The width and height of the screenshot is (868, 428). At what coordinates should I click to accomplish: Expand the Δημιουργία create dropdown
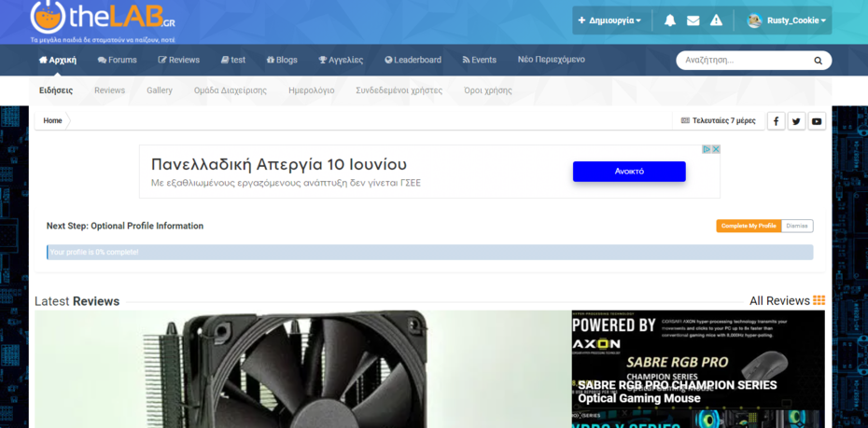[x=609, y=21]
